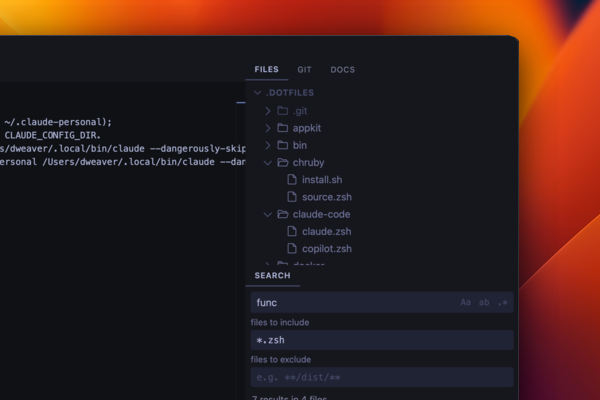Expand the .git folder chevron
Viewport: 600px width, 400px height.
pyautogui.click(x=268, y=111)
